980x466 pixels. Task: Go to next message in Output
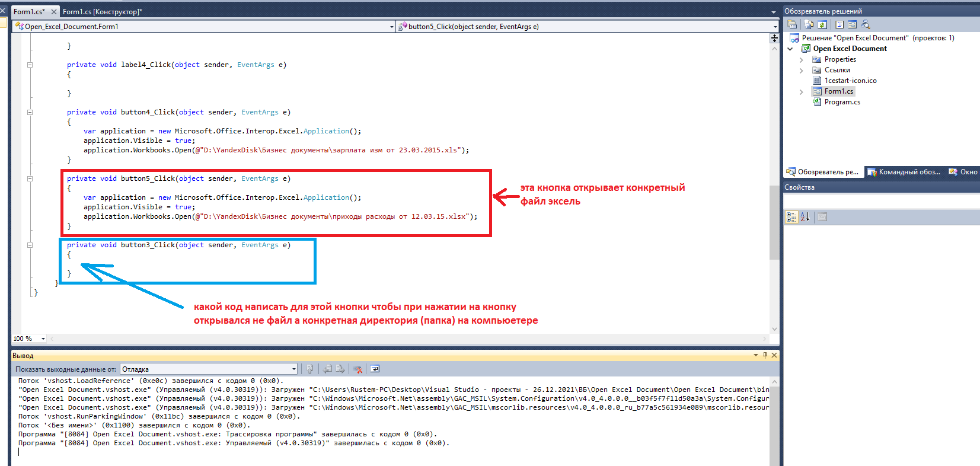[340, 369]
